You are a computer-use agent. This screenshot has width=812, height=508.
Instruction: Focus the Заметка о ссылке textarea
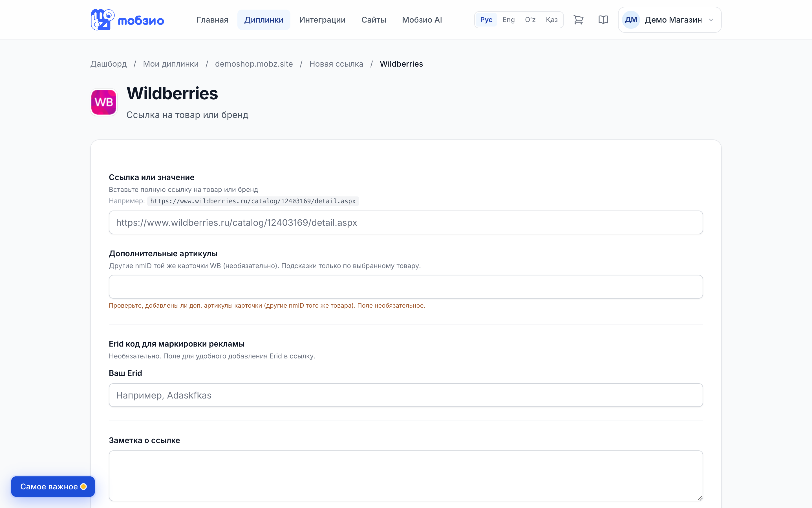coord(406,476)
